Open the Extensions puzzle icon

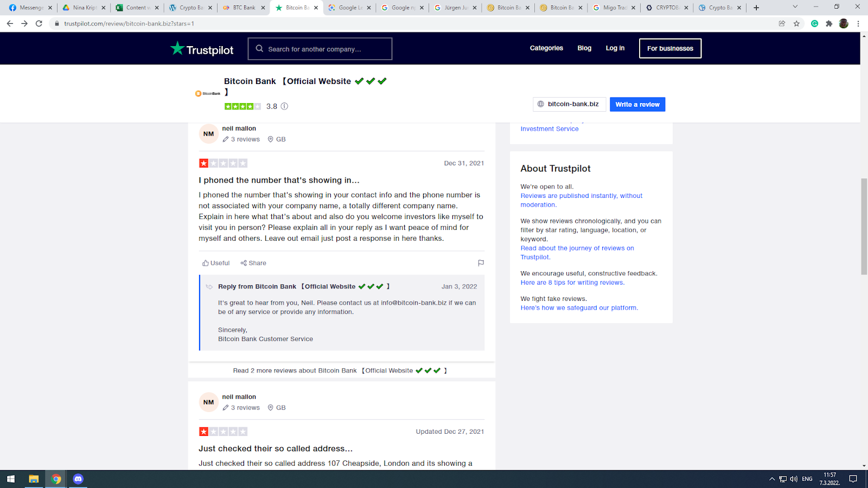pyautogui.click(x=829, y=23)
